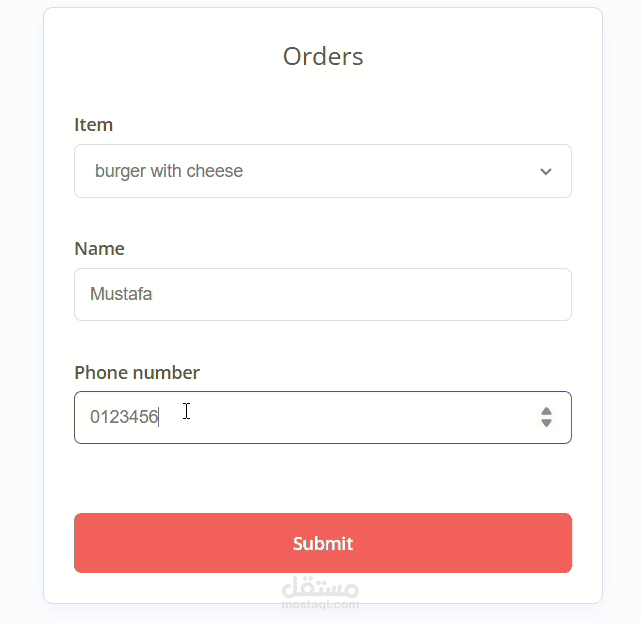This screenshot has height=623, width=641.
Task: Click the white 'Submit' label text
Action: click(x=323, y=544)
